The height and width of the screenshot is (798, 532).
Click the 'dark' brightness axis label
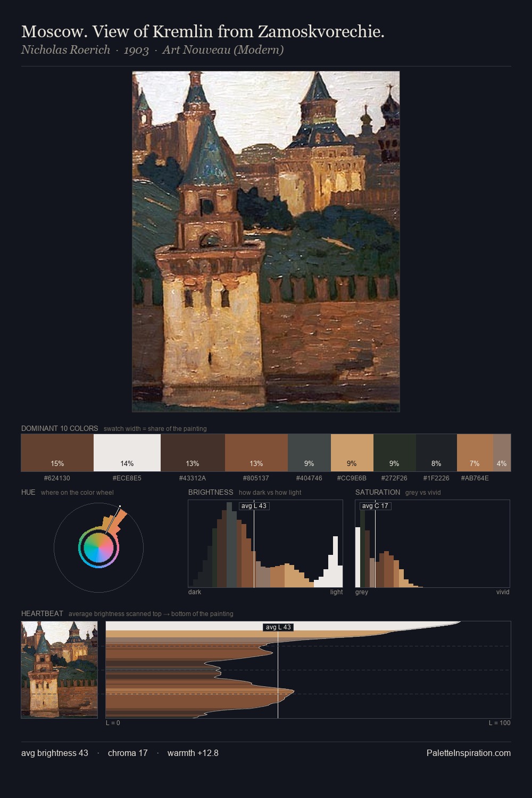point(195,592)
